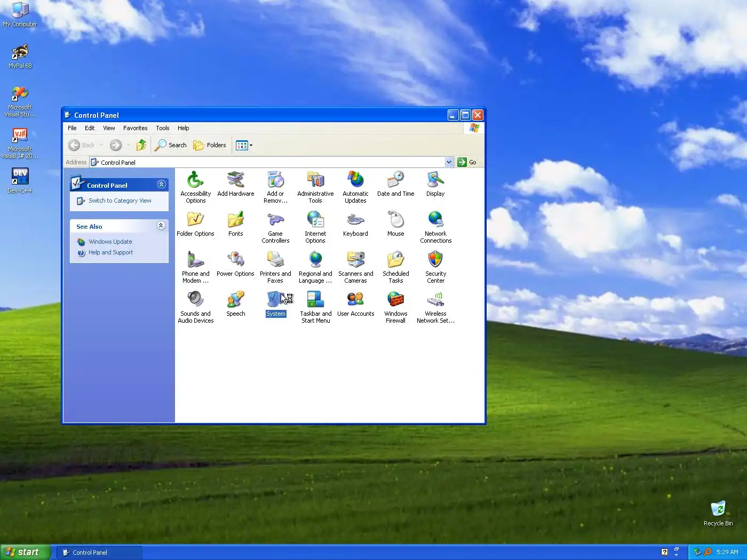Click Switch to Category View link
747x560 pixels.
tap(120, 201)
